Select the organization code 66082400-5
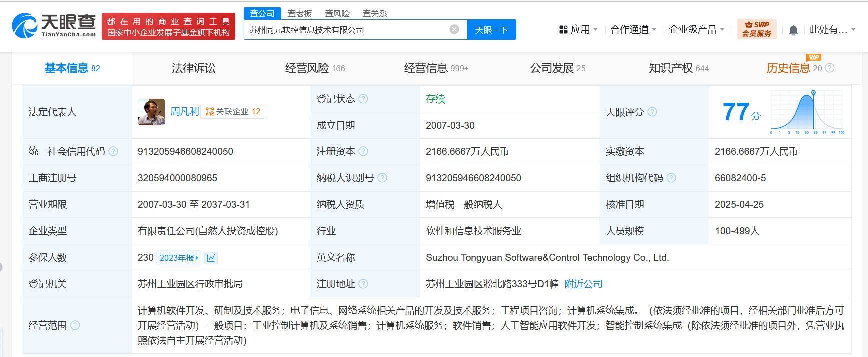Viewport: 868px width, 357px height. pos(740,178)
